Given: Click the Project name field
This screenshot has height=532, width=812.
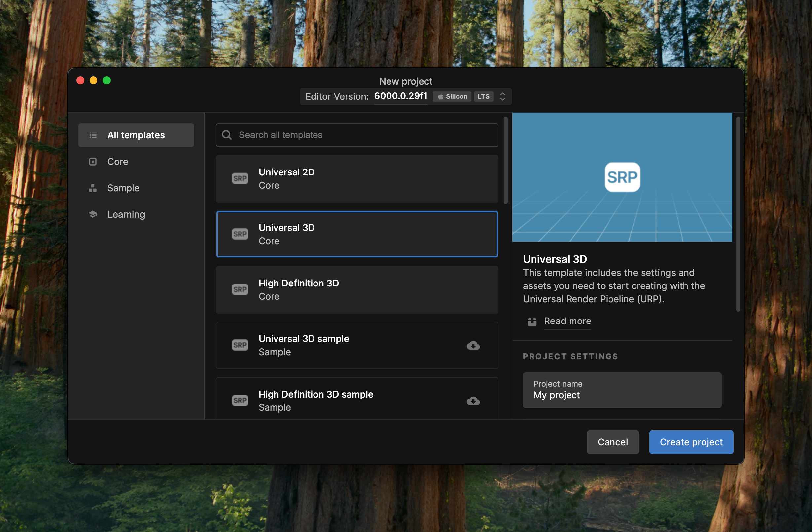Looking at the screenshot, I should [622, 390].
